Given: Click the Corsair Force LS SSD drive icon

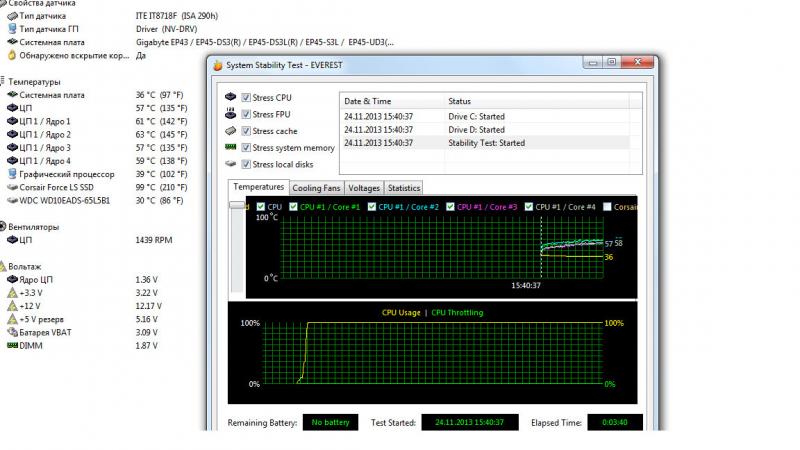Looking at the screenshot, I should 12,187.
